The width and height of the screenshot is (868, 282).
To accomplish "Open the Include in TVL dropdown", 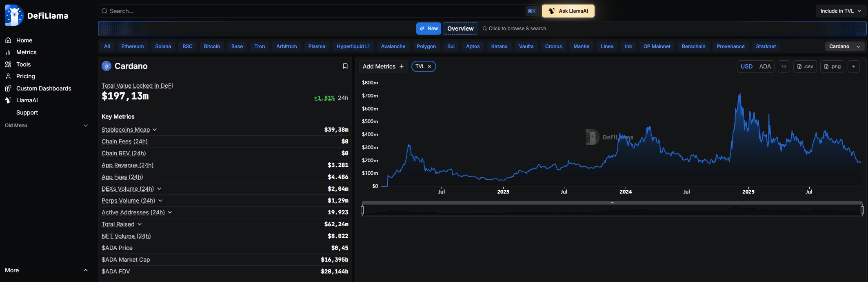I will pyautogui.click(x=841, y=11).
